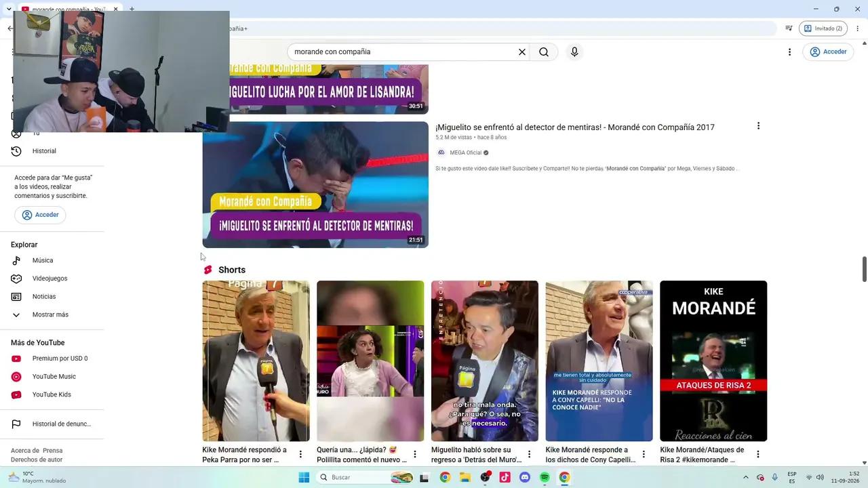This screenshot has height=488, width=868.
Task: Open options for the Peka Parra short
Action: click(300, 454)
